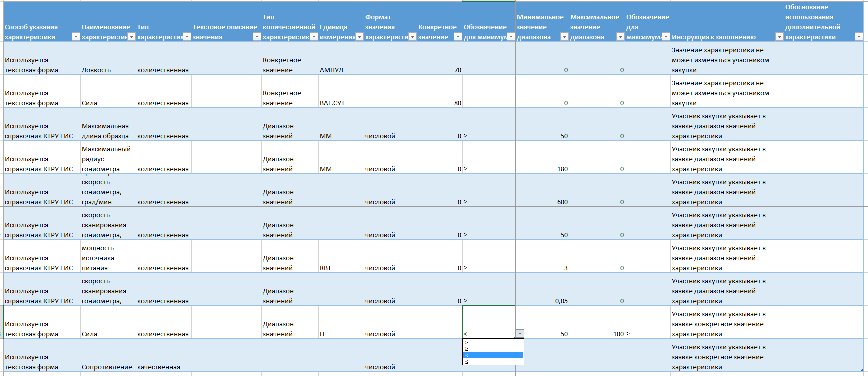Click the validation dropdown arrow beside selected cell
This screenshot has width=868, height=376.
(520, 334)
